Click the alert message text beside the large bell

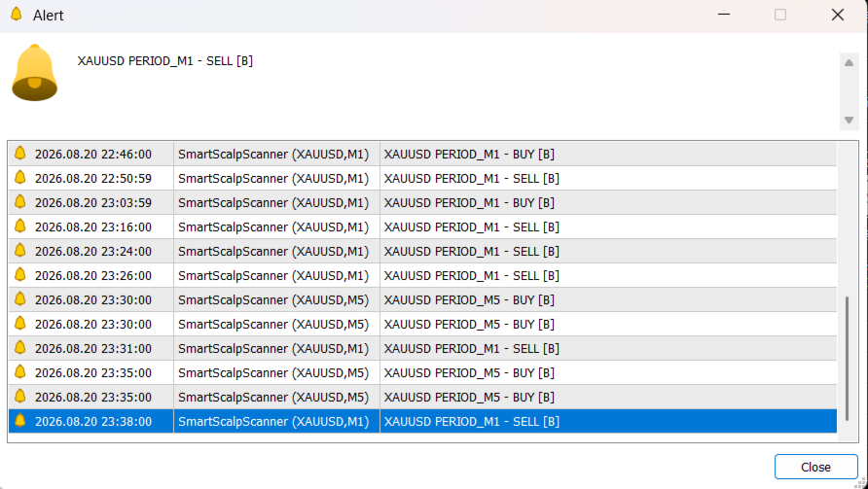165,61
